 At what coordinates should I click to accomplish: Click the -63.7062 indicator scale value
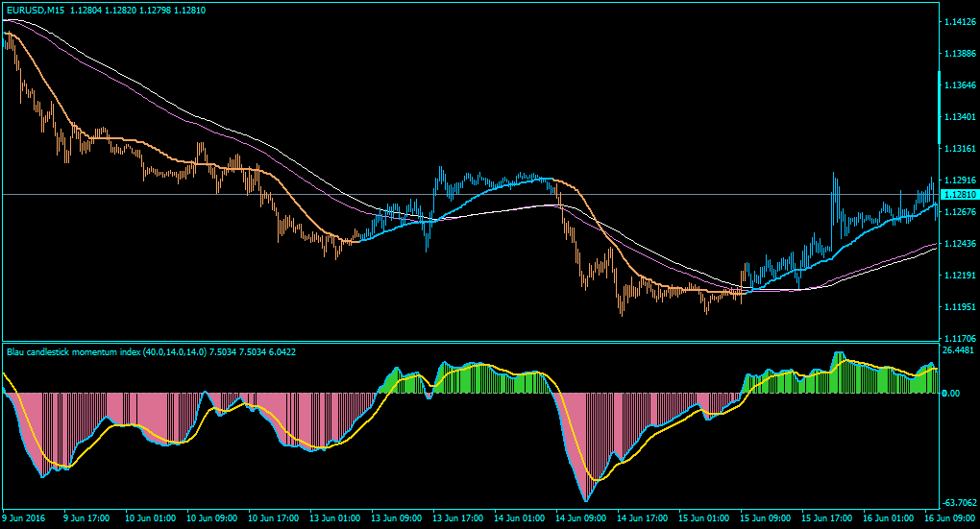tap(960, 503)
